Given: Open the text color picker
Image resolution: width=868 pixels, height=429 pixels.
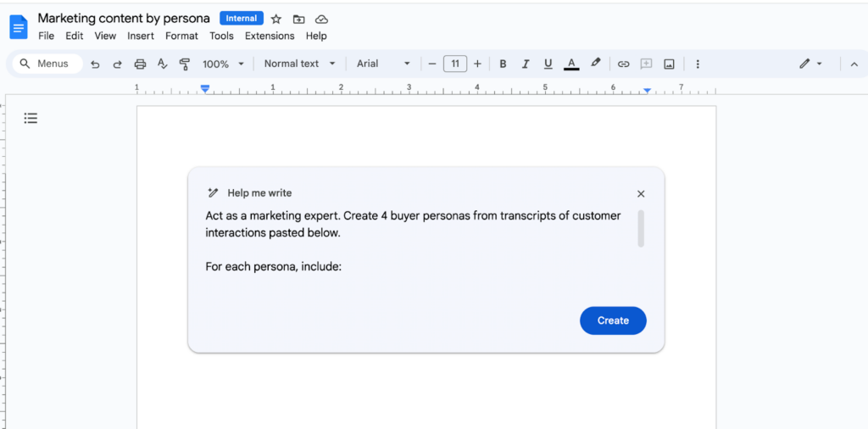Looking at the screenshot, I should click(x=571, y=64).
